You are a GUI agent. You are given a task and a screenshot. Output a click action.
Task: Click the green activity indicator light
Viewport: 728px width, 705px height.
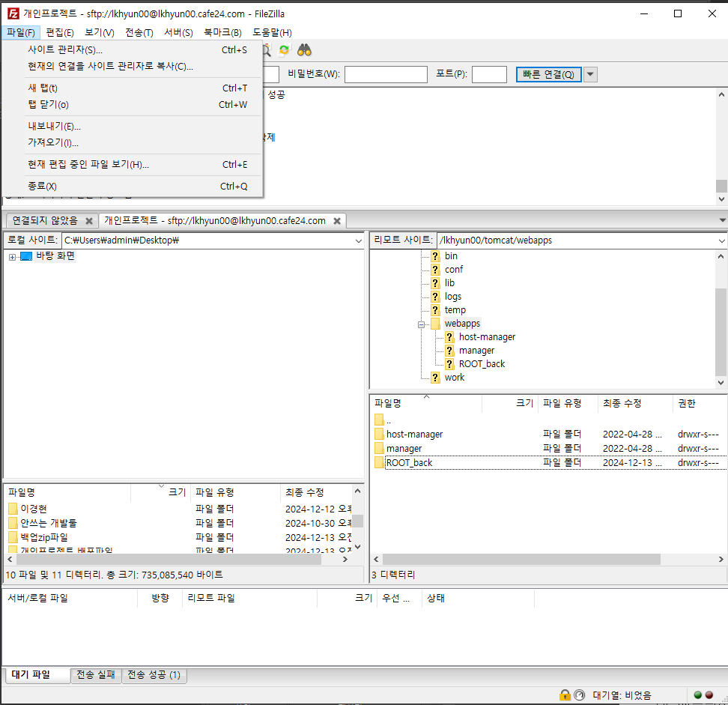697,695
